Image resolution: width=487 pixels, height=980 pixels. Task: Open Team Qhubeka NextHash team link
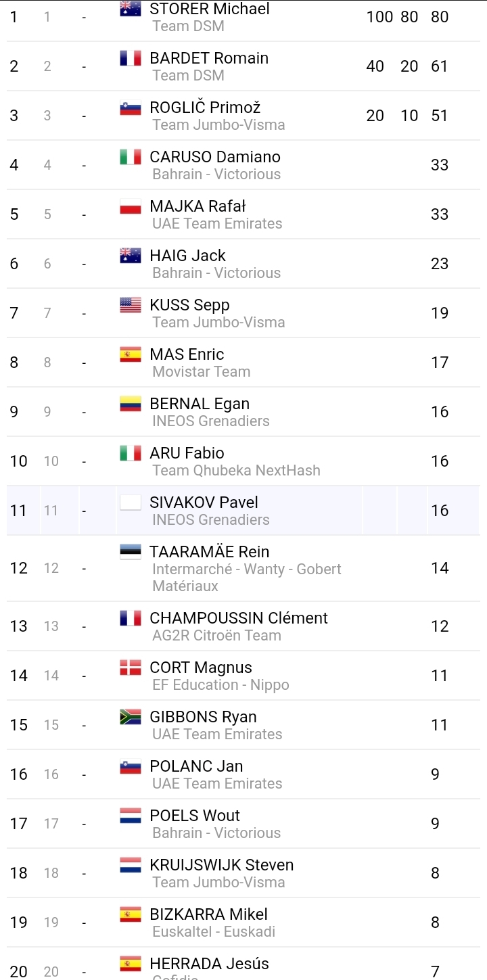(237, 470)
